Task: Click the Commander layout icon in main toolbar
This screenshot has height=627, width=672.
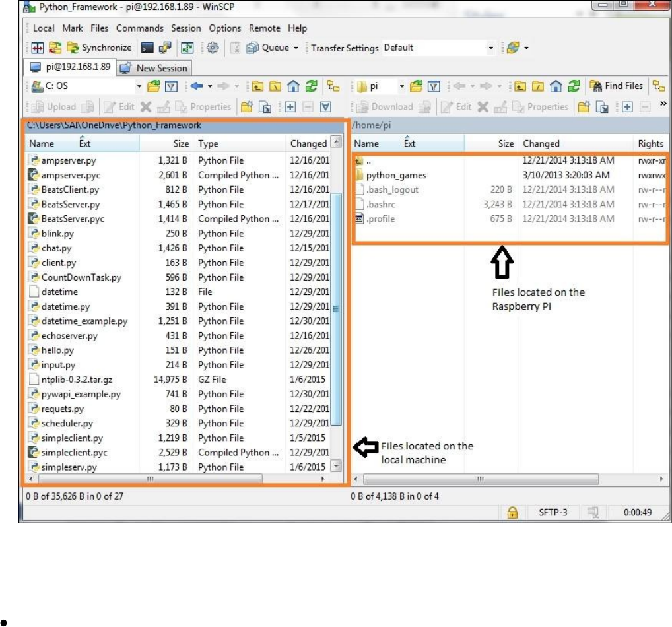Action: click(x=37, y=48)
